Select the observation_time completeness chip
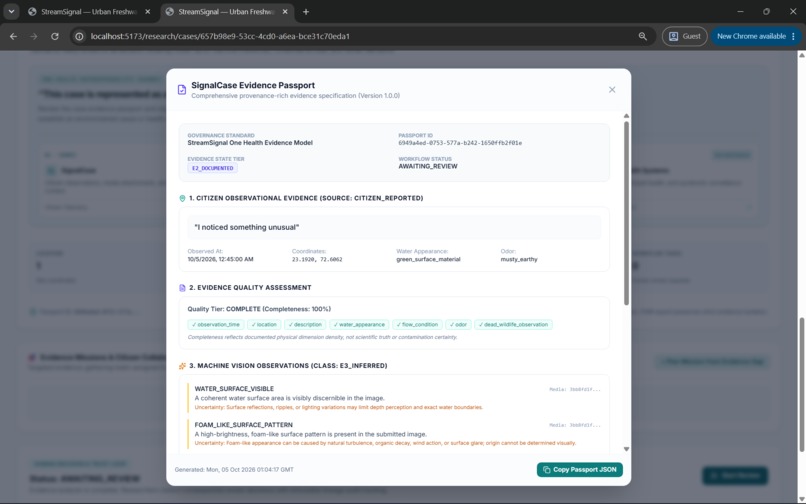 [216, 325]
